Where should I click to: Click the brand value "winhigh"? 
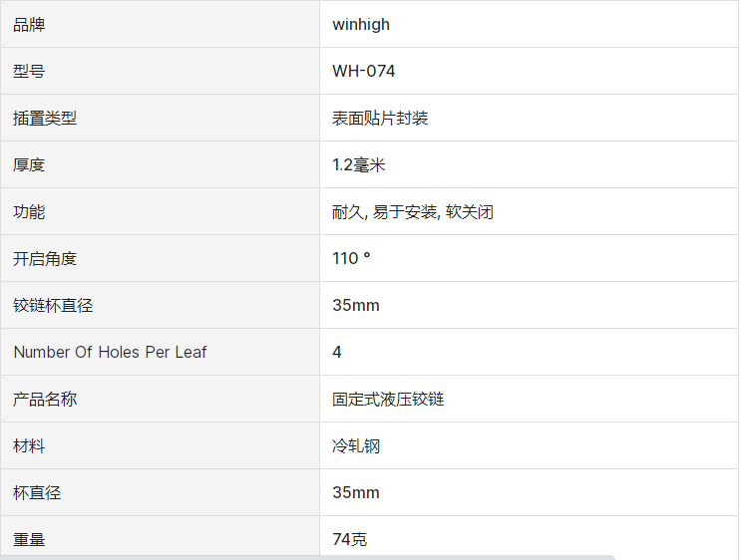point(361,25)
